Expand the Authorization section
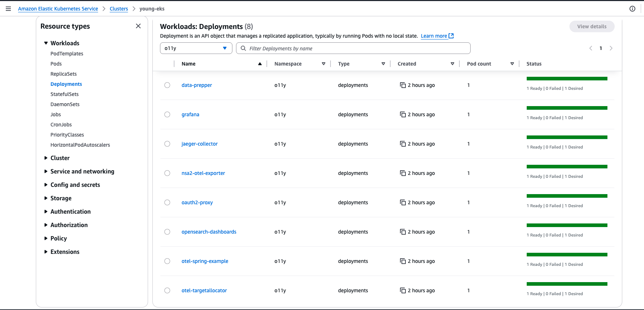The height and width of the screenshot is (310, 644). (46, 225)
